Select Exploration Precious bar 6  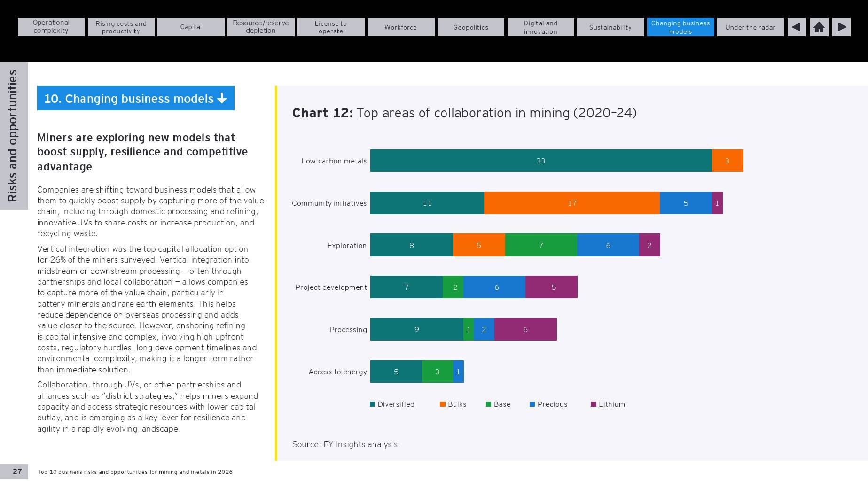(608, 245)
